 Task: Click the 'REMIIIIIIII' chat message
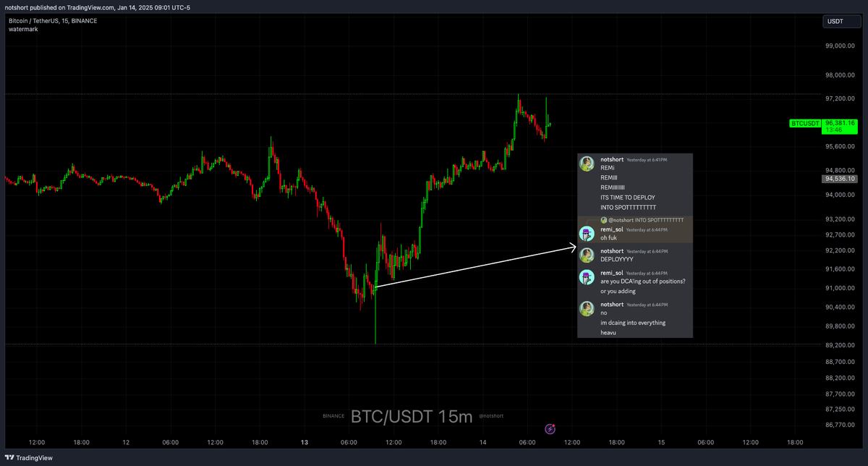point(612,187)
